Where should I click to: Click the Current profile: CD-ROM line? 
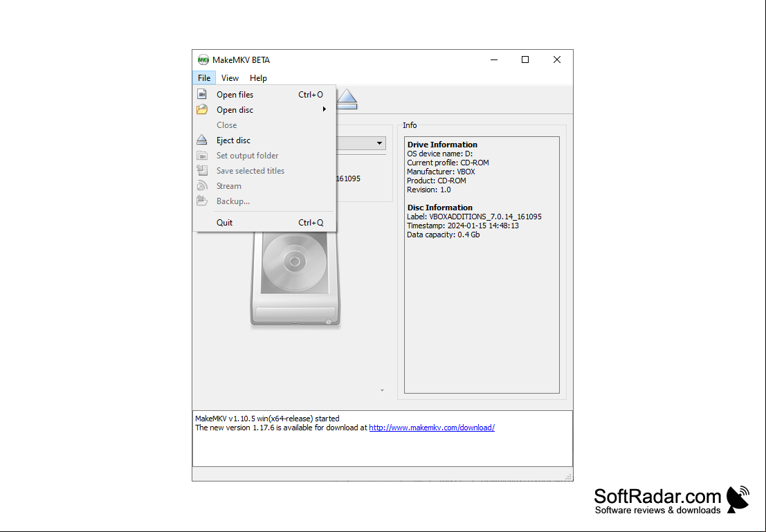pyautogui.click(x=448, y=163)
